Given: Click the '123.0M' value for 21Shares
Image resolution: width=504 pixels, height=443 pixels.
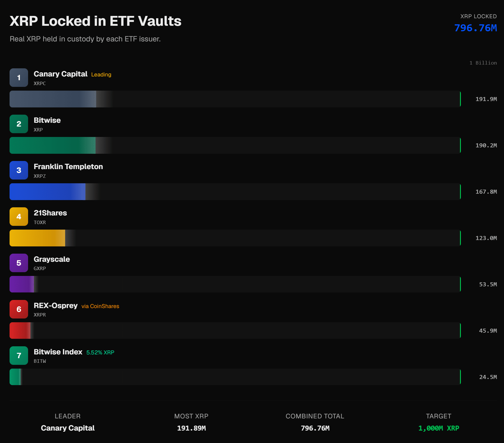Looking at the screenshot, I should (486, 238).
